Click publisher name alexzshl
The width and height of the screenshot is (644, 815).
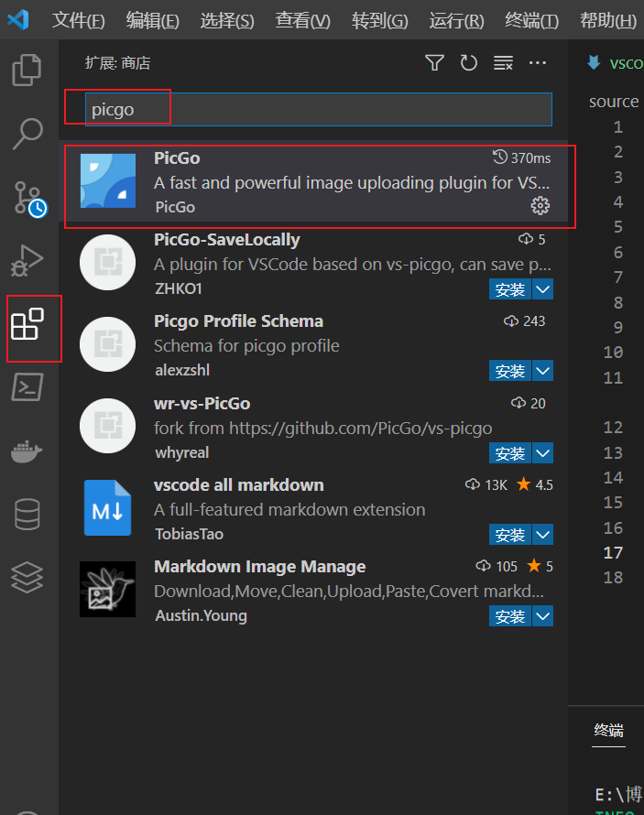[x=182, y=370]
